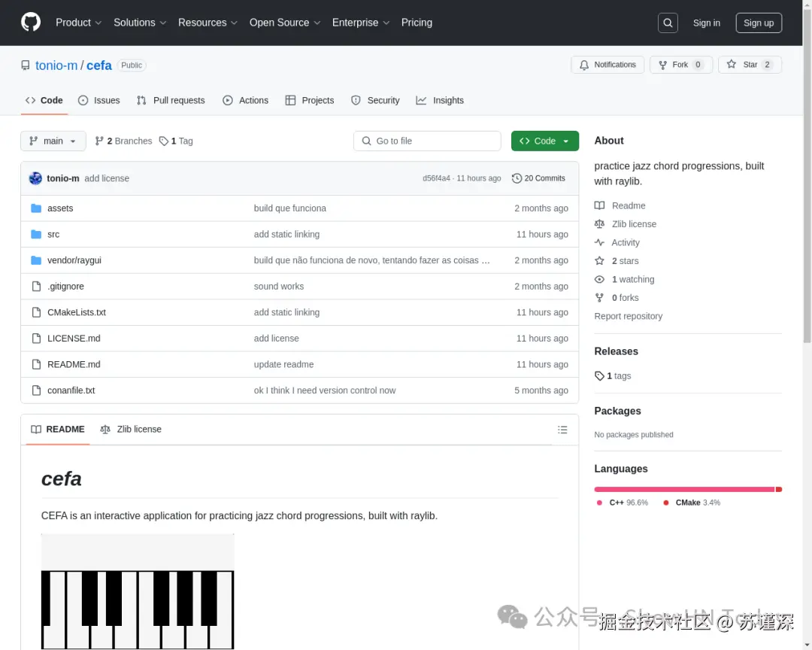Viewport: 812px width, 650px height.
Task: Open the 'update readme' commit message
Action: click(283, 364)
